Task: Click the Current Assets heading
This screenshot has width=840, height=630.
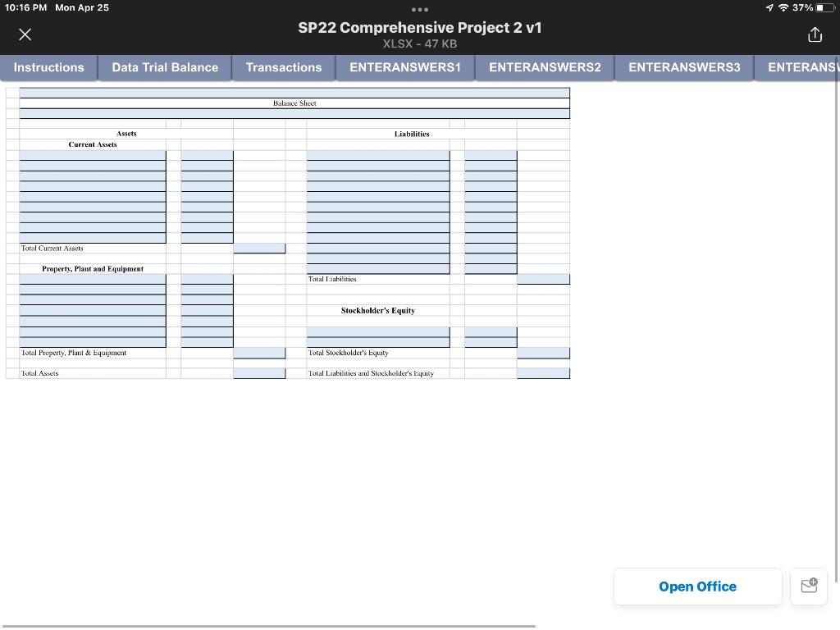Action: pos(93,144)
